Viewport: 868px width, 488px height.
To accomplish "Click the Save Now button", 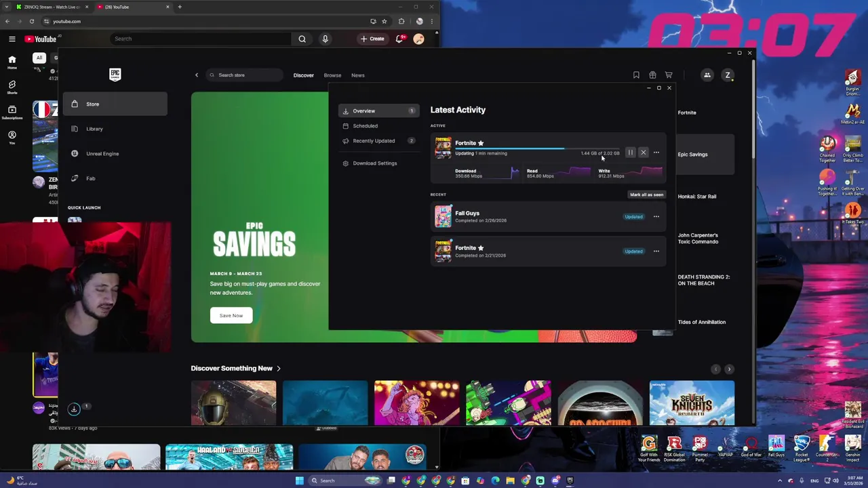I will [231, 315].
